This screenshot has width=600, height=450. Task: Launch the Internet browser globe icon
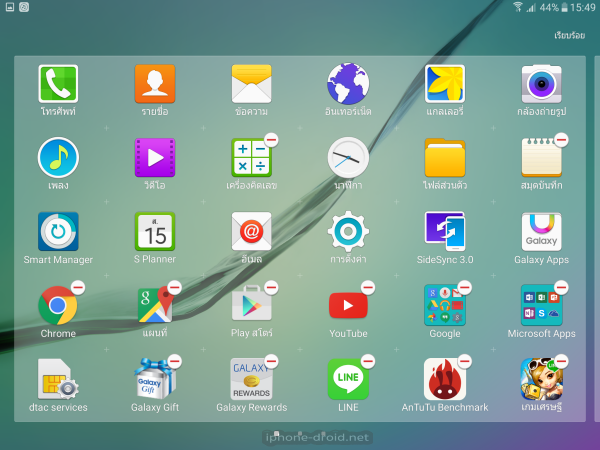(x=348, y=84)
